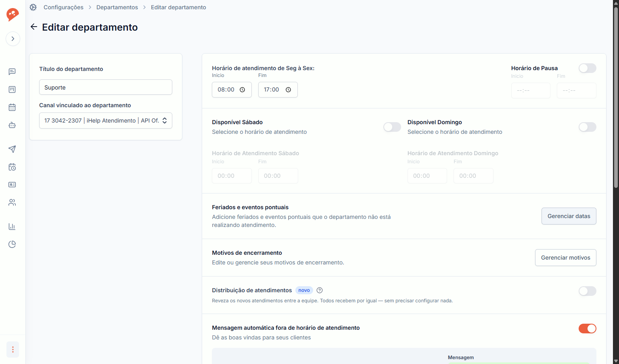Screen dimensions: 619x364
Task: Open the calendar sidebar icon
Action: [12, 107]
